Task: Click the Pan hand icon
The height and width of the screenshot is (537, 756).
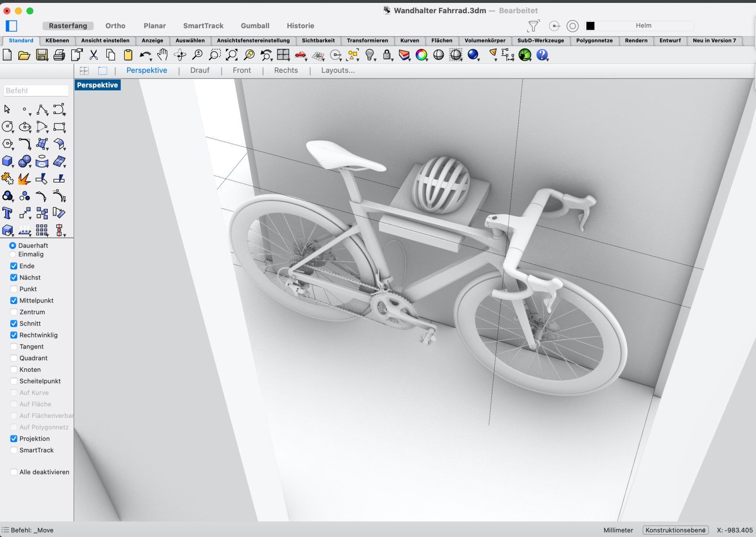Action: 163,55
